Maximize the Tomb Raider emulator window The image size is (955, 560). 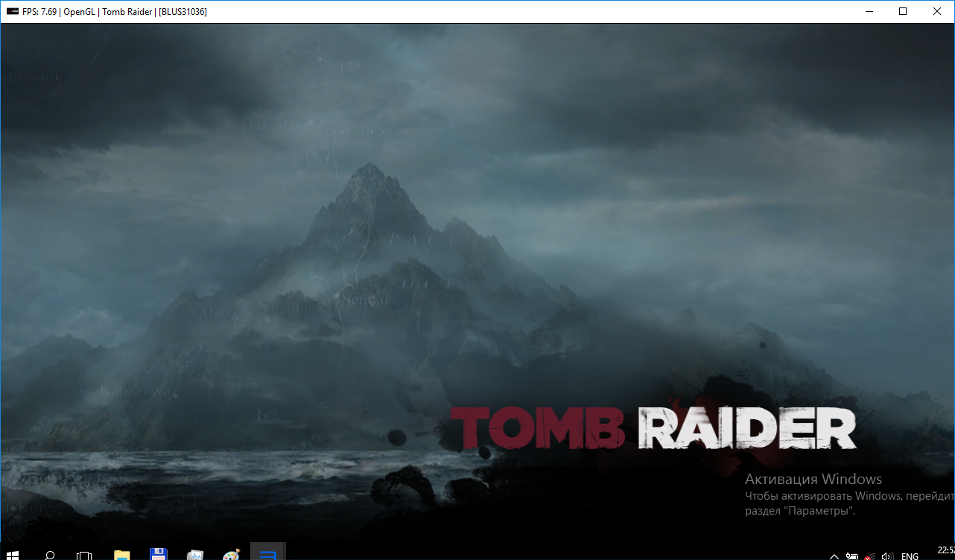903,11
